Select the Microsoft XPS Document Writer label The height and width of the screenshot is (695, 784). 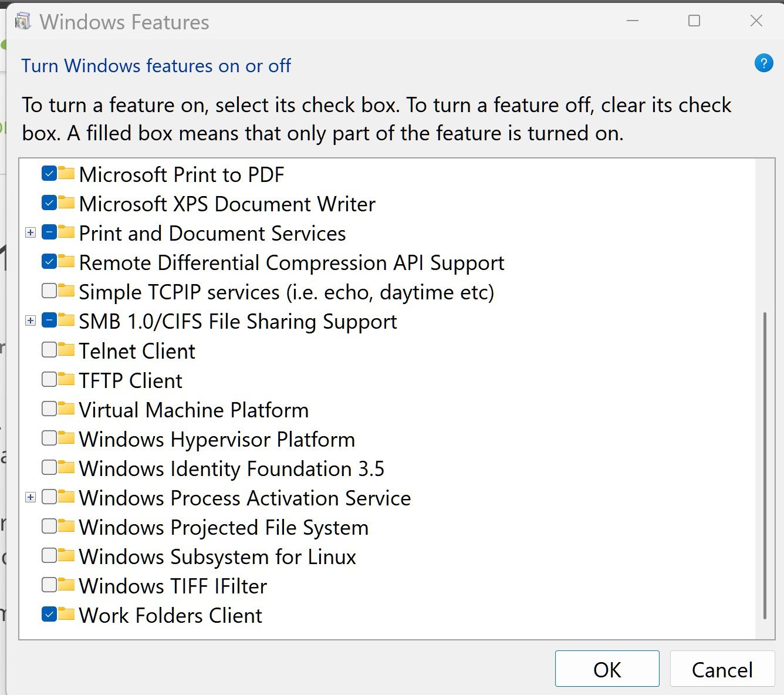[x=227, y=204]
